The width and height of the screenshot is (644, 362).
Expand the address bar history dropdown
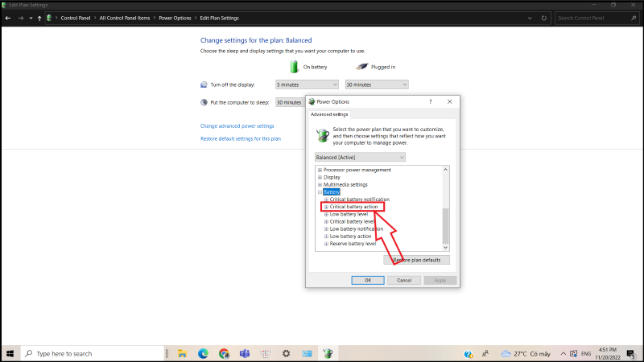pyautogui.click(x=530, y=18)
